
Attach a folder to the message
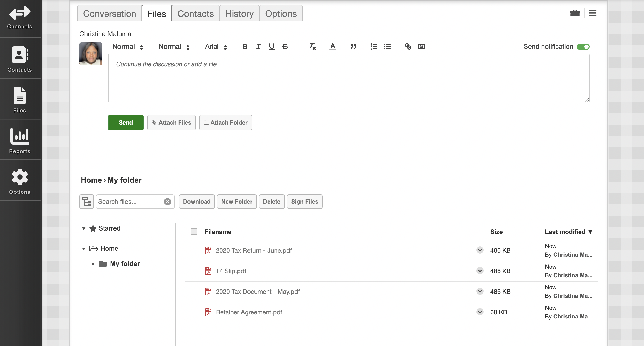tap(225, 122)
